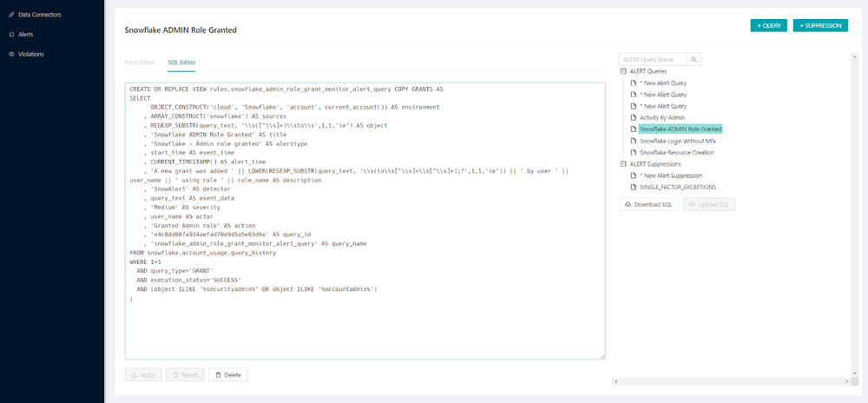Click the Violations eye icon in sidebar
The image size is (868, 403).
11,54
